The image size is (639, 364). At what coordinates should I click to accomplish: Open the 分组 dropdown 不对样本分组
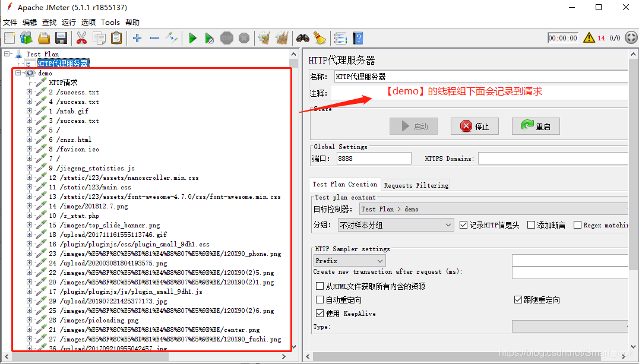396,225
